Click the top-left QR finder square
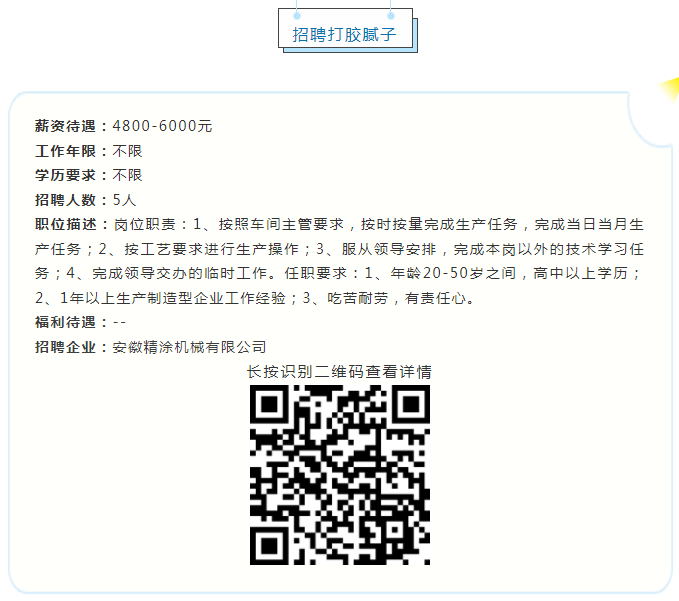Screen dimensions: 679x601 coord(269,404)
